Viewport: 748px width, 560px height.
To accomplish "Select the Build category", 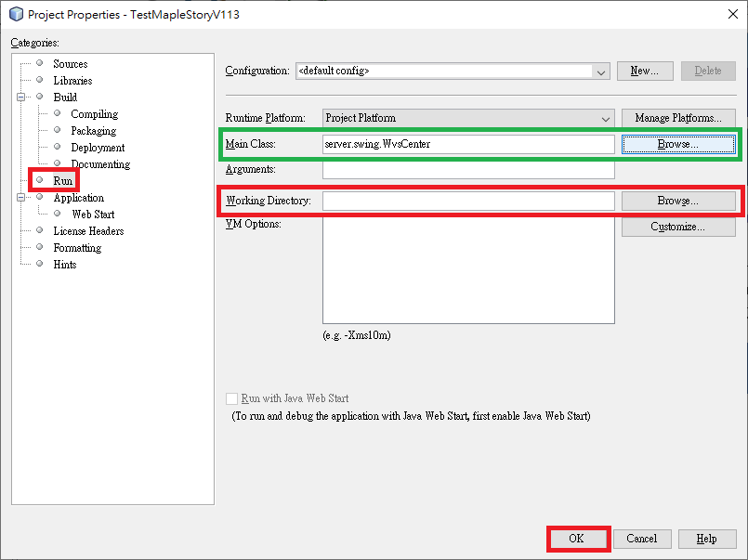I will 65,98.
